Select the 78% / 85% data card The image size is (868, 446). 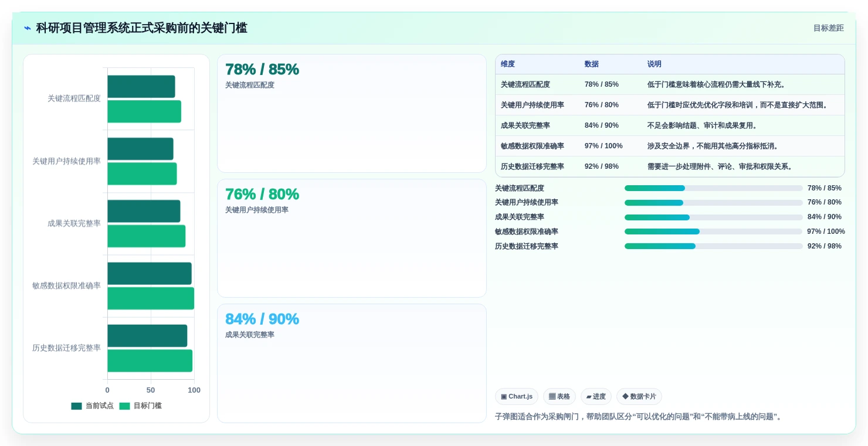pos(352,114)
